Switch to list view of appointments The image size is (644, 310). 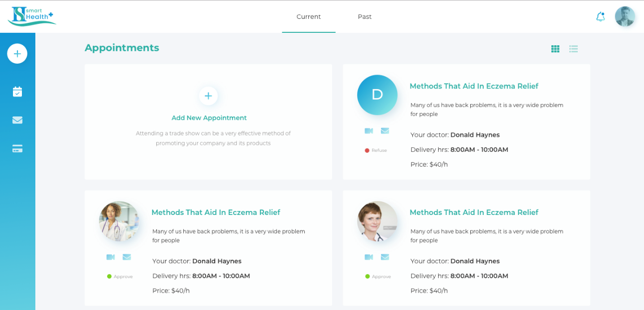click(x=573, y=49)
